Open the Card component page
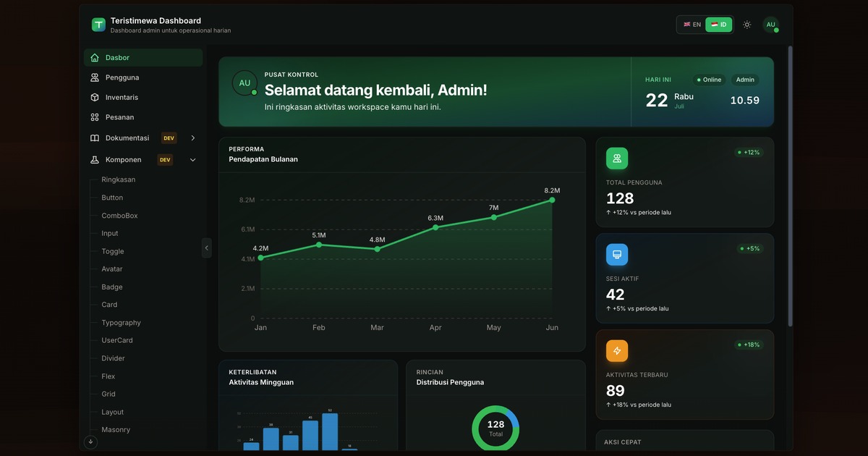Viewport: 868px width, 456px height. coord(109,305)
